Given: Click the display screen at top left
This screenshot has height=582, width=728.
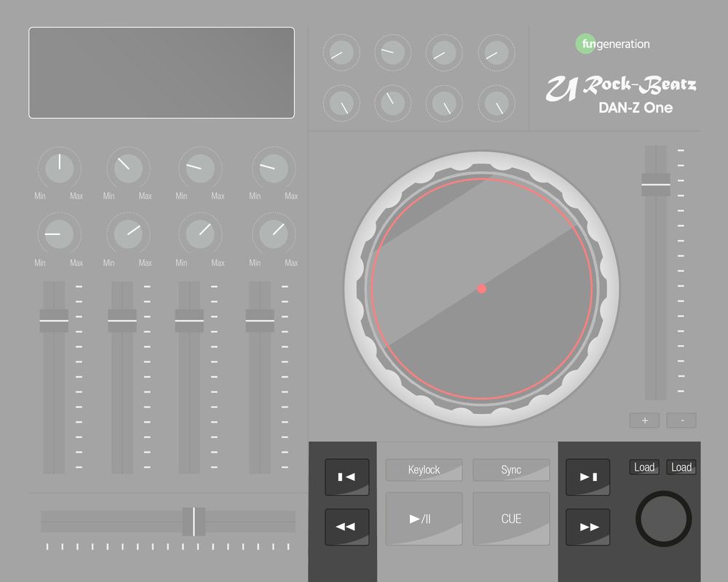Looking at the screenshot, I should coord(161,73).
